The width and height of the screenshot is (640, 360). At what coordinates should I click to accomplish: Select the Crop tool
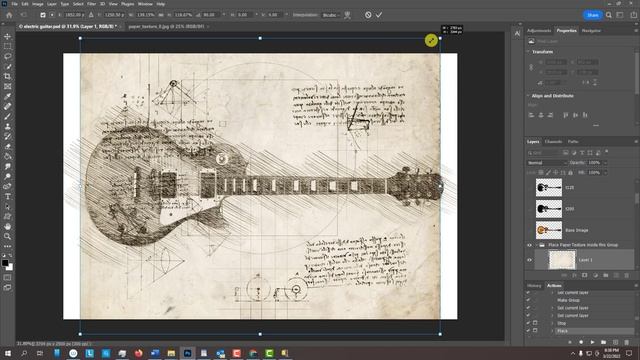[x=7, y=76]
